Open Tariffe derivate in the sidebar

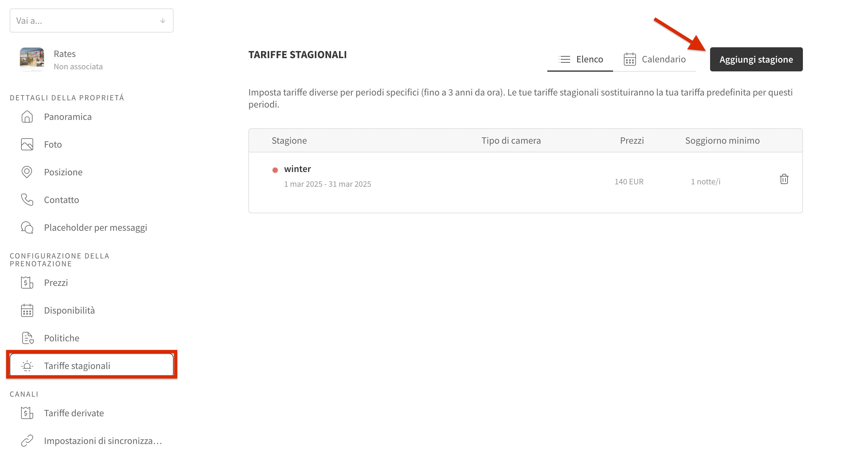[x=74, y=413]
